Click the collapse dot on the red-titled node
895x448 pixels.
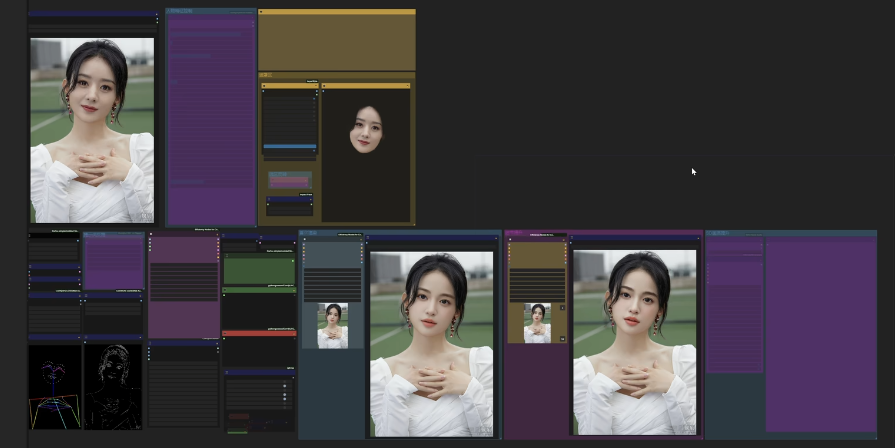tap(224, 333)
